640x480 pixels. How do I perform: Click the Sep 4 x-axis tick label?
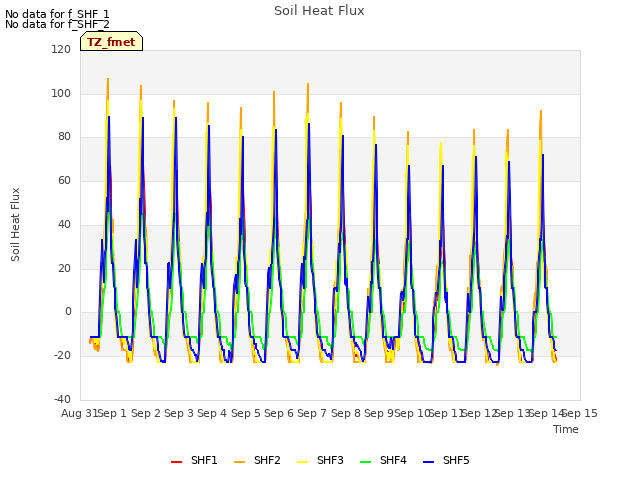click(x=212, y=413)
